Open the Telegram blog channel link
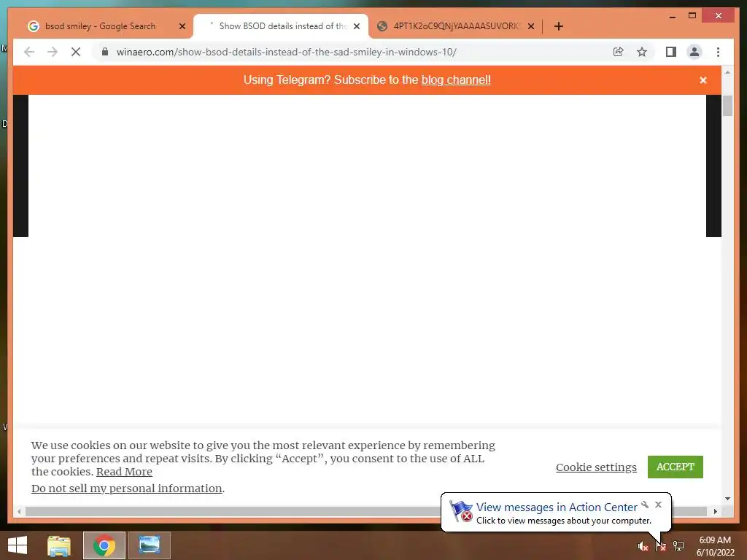The image size is (747, 560). tap(456, 79)
